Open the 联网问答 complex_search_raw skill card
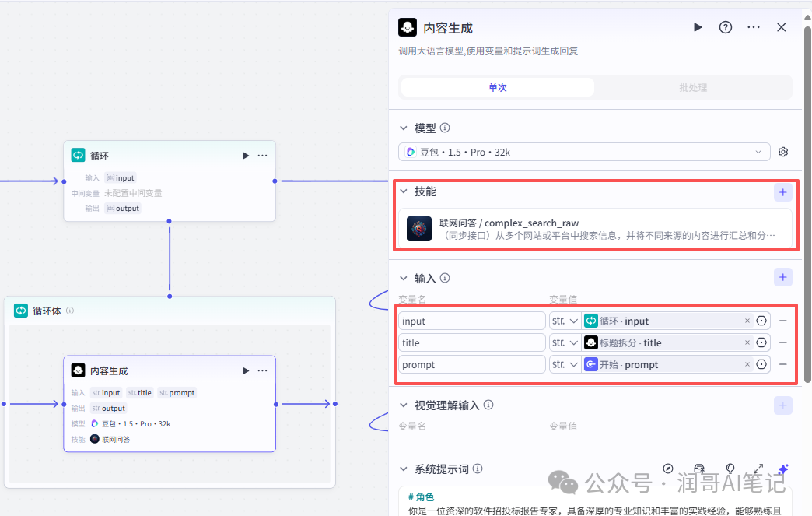Screen dimensions: 812x516 pos(596,229)
